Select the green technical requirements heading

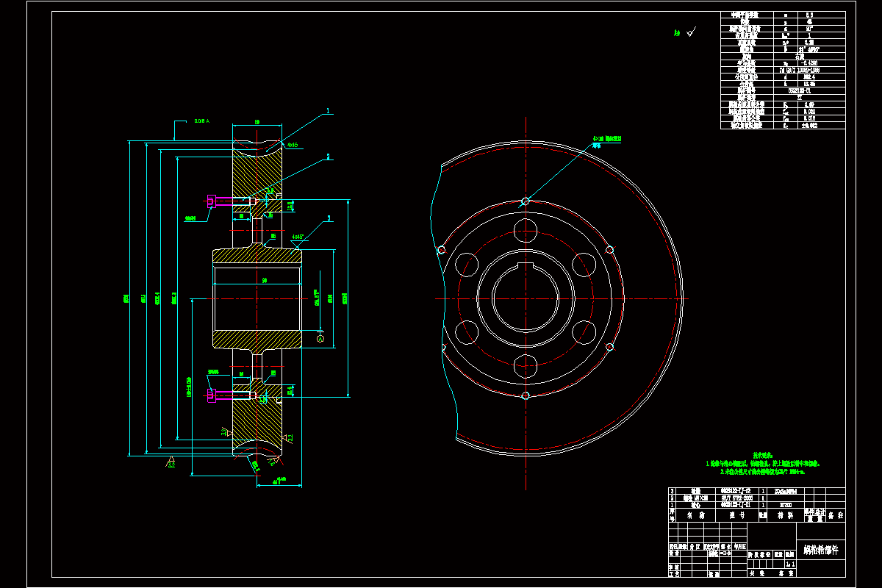tap(763, 456)
